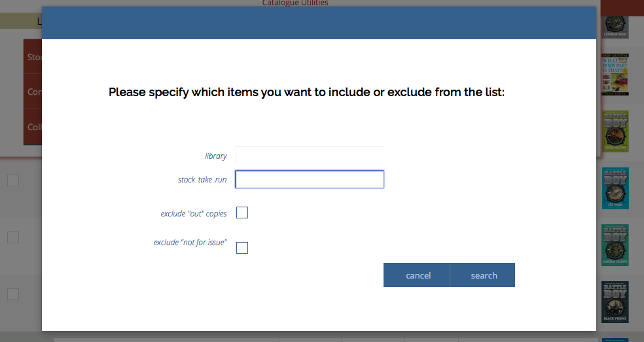Image resolution: width=644 pixels, height=342 pixels.
Task: Open "What Body Part Is That?" book cover
Action: pos(615,74)
